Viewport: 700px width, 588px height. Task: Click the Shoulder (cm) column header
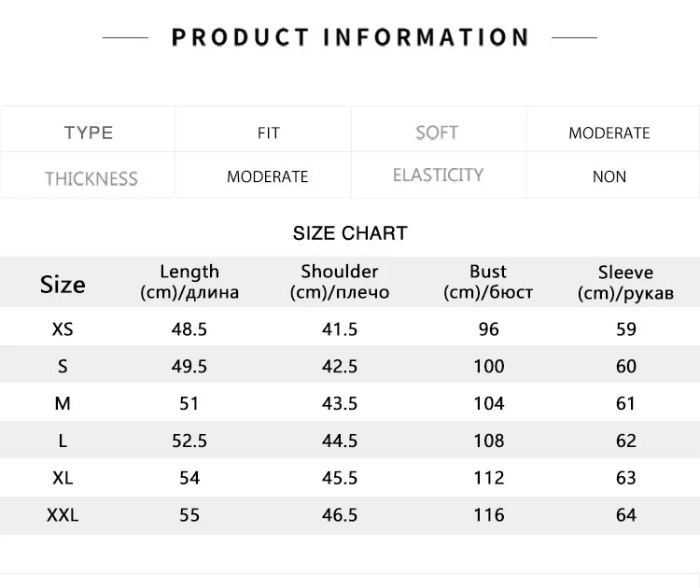click(x=340, y=282)
